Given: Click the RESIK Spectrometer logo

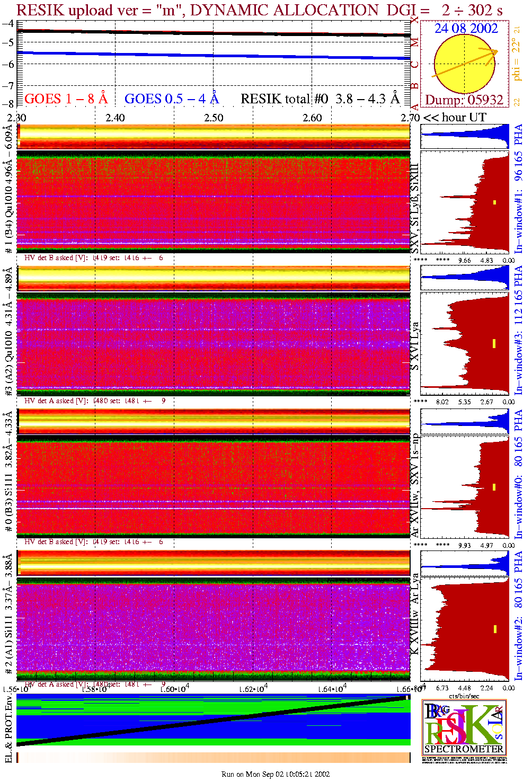Looking at the screenshot, I should [464, 727].
